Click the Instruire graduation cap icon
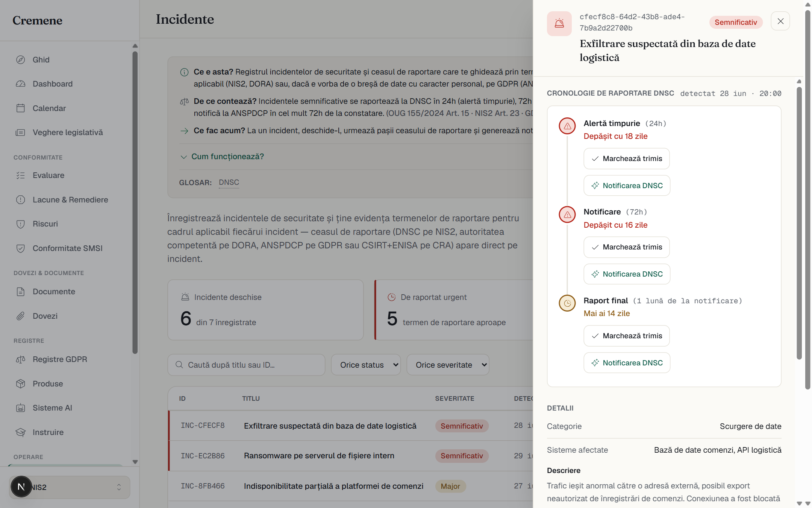The height and width of the screenshot is (508, 812). click(x=21, y=432)
